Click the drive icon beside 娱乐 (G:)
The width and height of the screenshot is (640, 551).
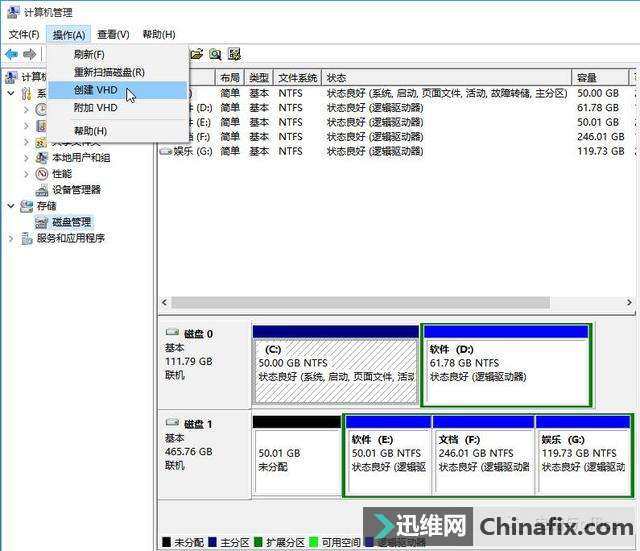(x=165, y=151)
